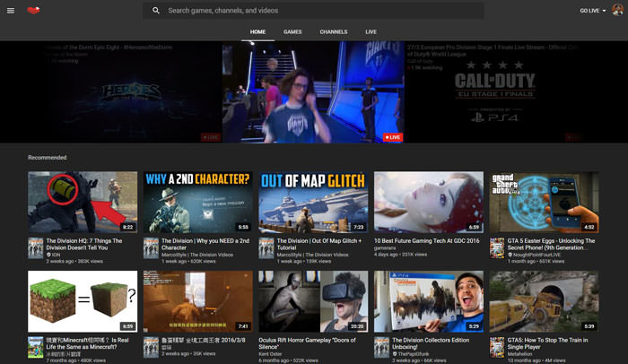Click the channel avatar beside GTA 5 Easter Eggs
628x364 pixels.
496,247
